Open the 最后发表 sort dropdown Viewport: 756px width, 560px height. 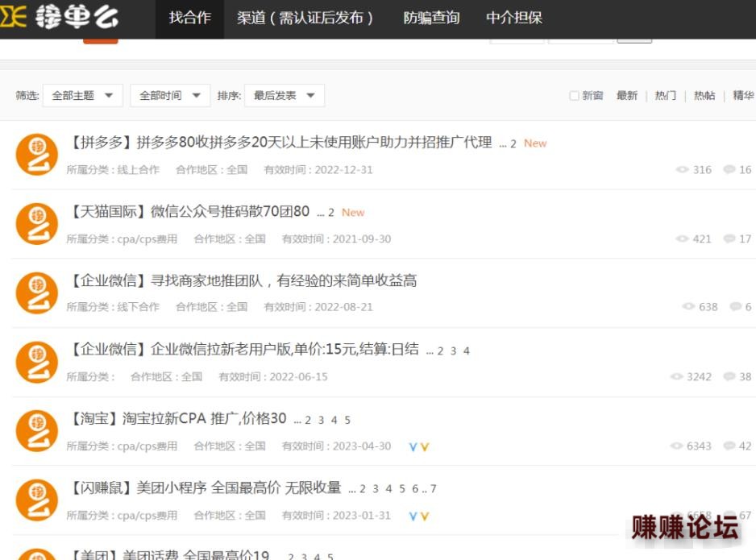[285, 95]
